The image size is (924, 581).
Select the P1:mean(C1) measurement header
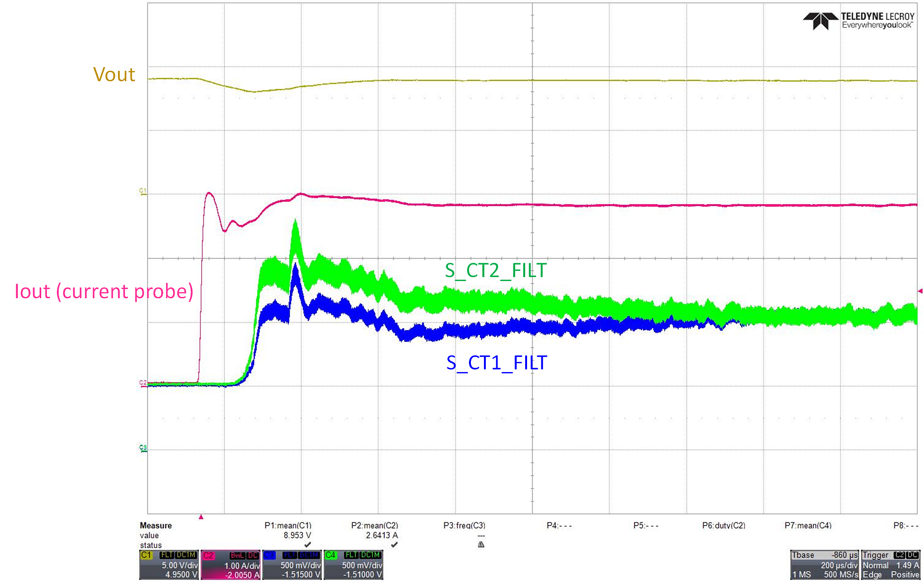[x=288, y=525]
